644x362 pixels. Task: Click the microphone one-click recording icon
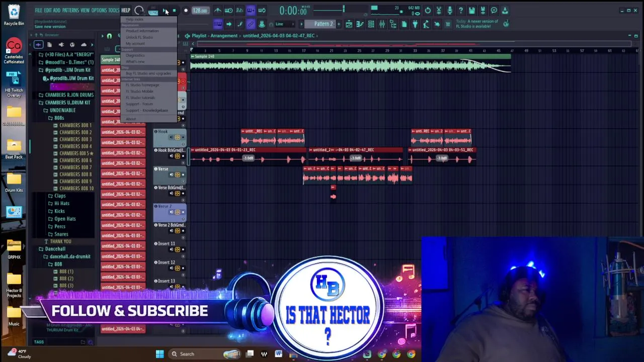point(450,11)
